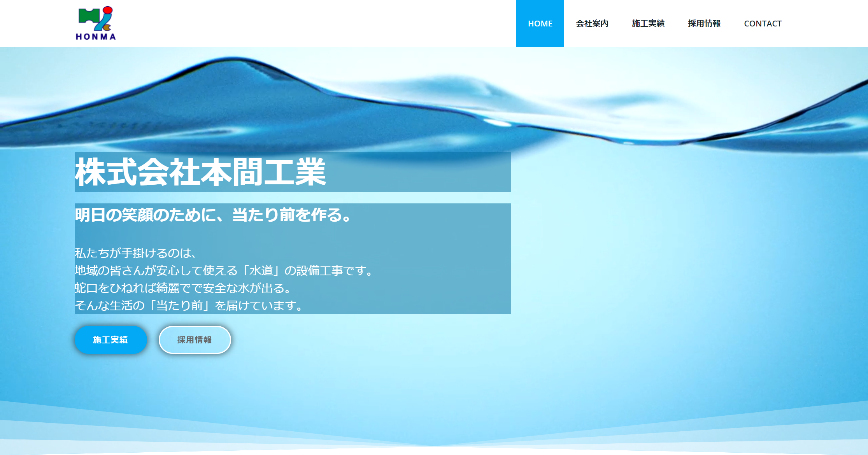Click the HONMA logo icon
Screen dimensions: 868x455
(96, 23)
